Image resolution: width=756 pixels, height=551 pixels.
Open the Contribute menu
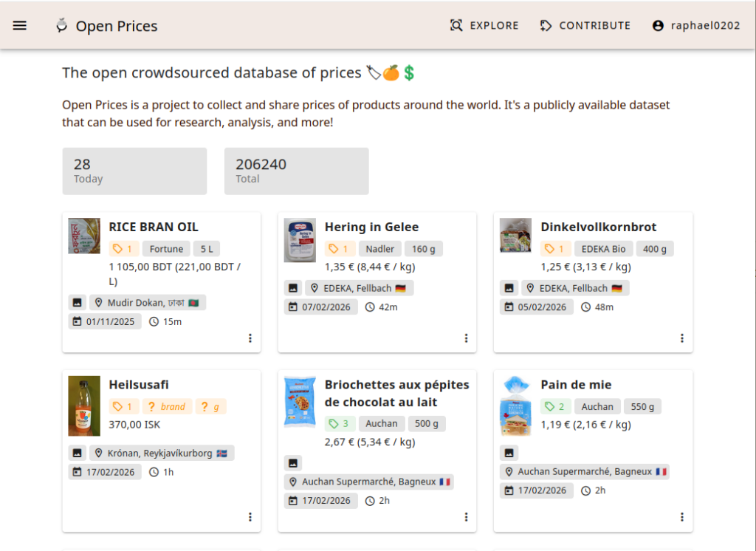(585, 25)
